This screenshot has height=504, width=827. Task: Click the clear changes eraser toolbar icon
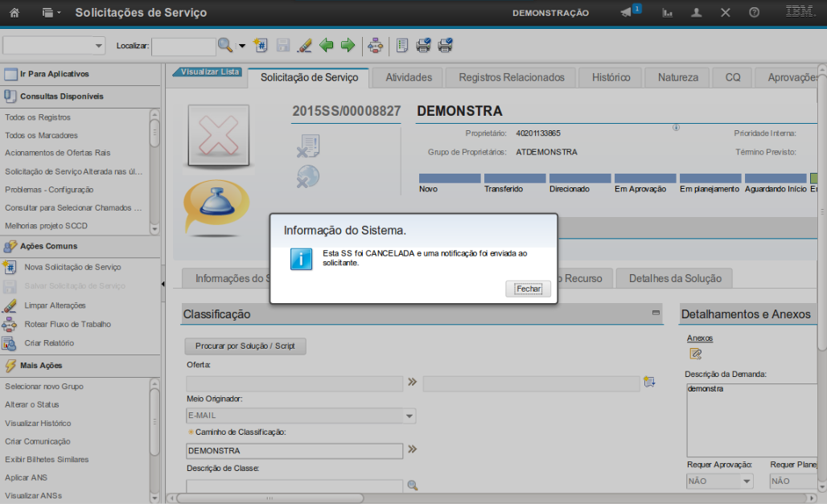click(x=304, y=46)
